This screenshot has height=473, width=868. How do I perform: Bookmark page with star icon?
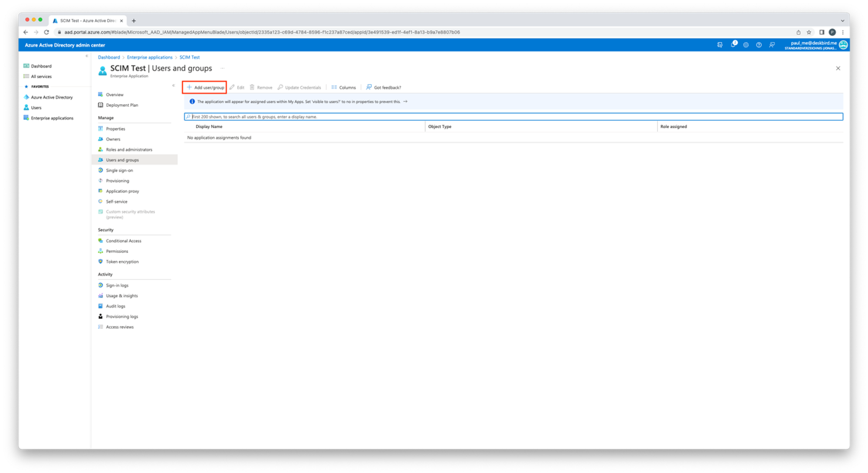(809, 32)
